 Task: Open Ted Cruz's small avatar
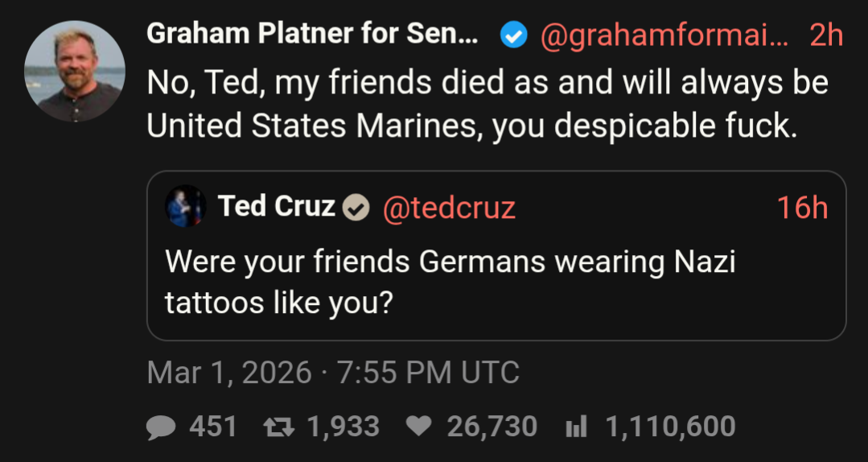click(x=180, y=208)
